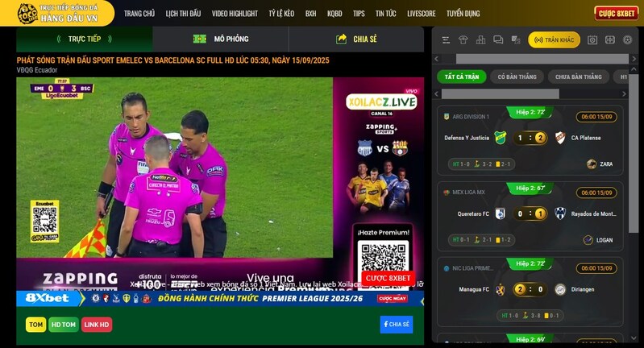This screenshot has height=348, width=644.
Task: Select the H1 filter chip
Action: coord(621,77)
